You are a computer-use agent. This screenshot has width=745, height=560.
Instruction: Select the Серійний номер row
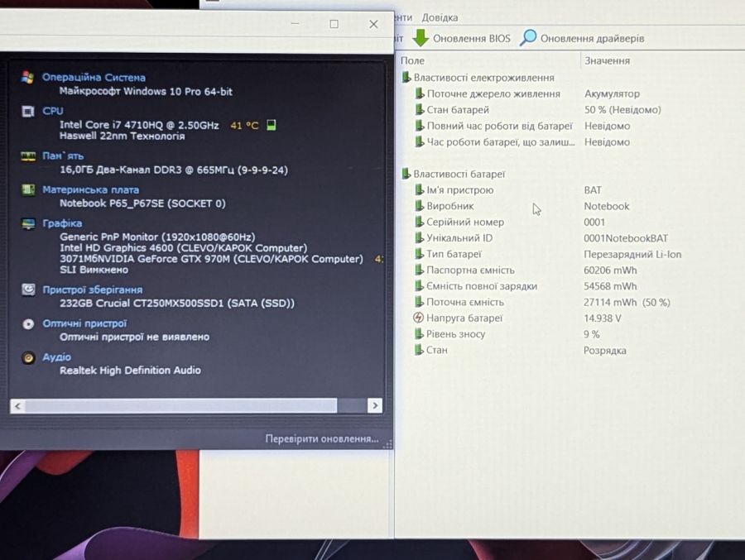point(570,222)
